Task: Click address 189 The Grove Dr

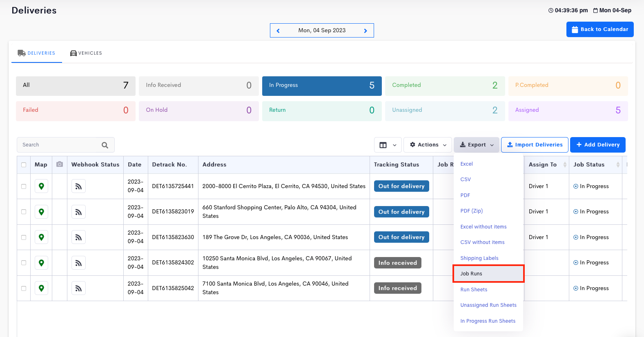Action: click(x=275, y=237)
